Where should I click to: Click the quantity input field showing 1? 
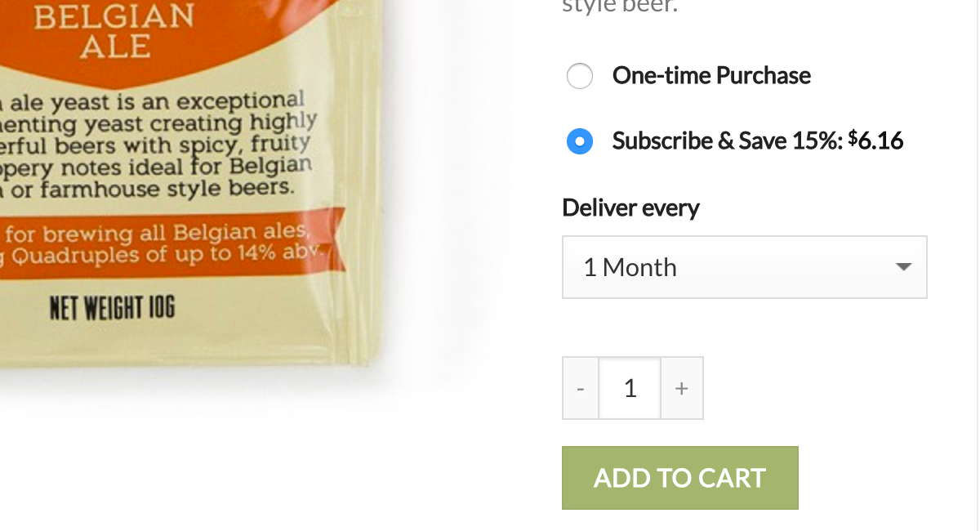tap(630, 388)
